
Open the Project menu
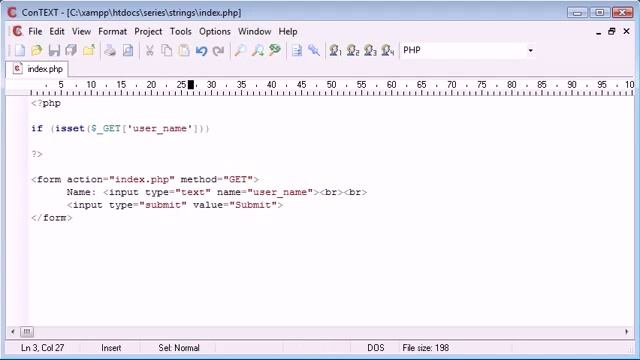[148, 31]
